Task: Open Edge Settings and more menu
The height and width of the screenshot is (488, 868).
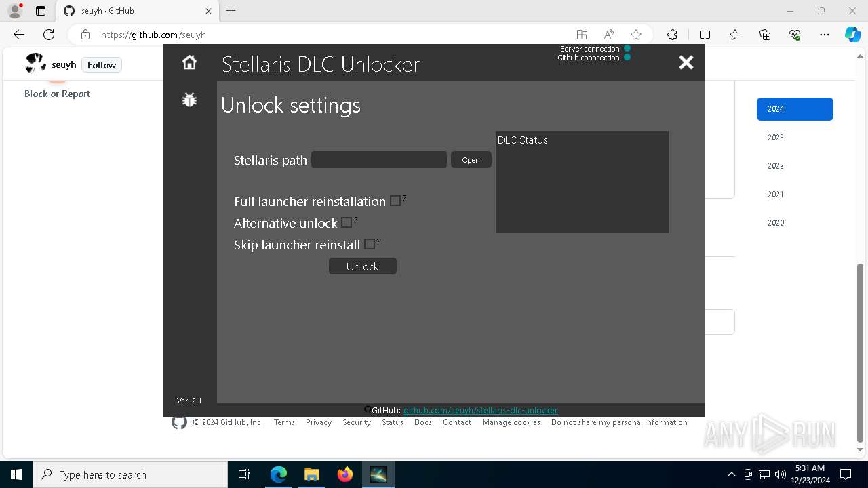Action: point(825,35)
